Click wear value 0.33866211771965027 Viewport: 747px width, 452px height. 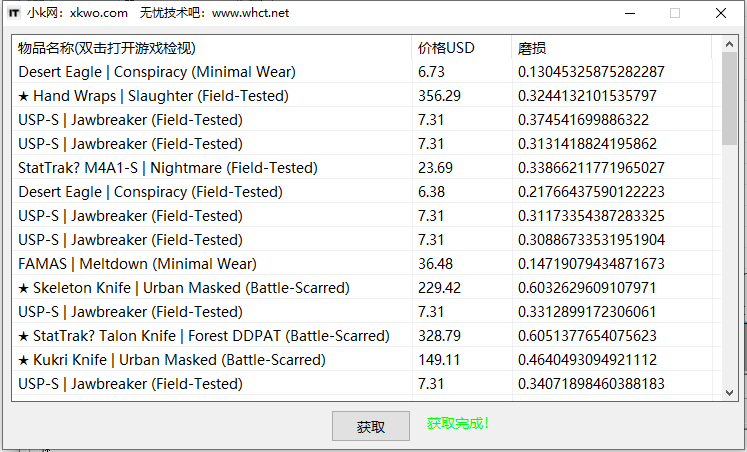591,168
